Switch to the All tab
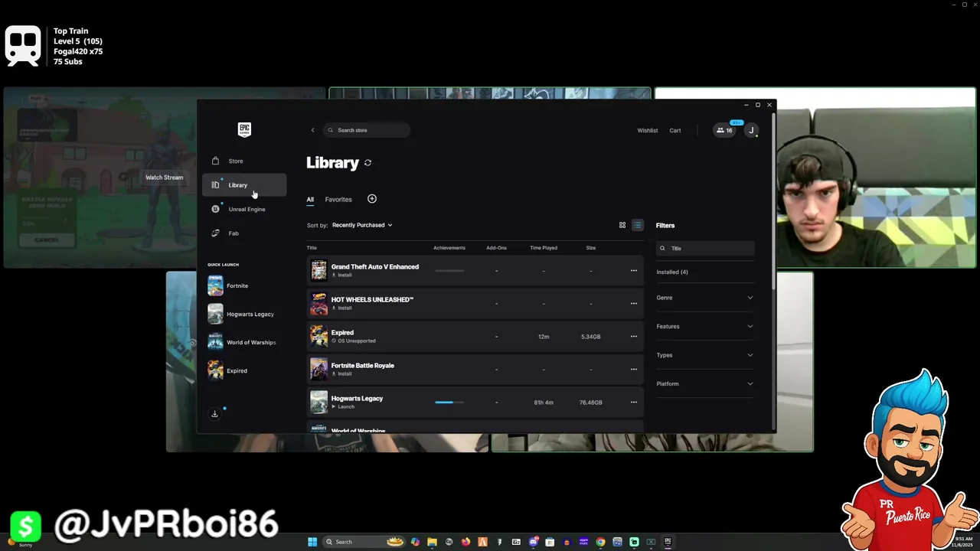 310,200
